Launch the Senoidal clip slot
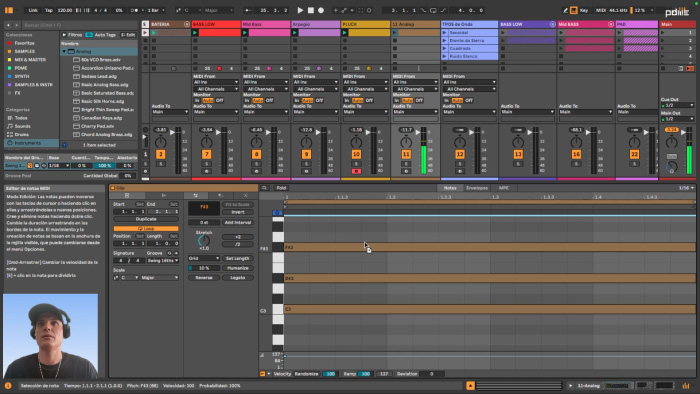Viewport: 700px width, 394px height. pos(444,33)
